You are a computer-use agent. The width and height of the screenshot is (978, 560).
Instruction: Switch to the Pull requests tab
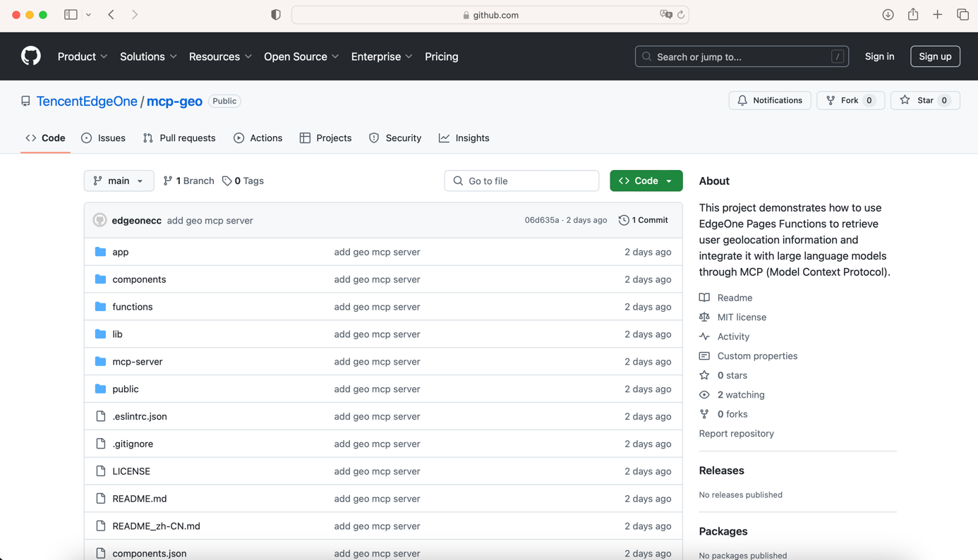pos(179,138)
